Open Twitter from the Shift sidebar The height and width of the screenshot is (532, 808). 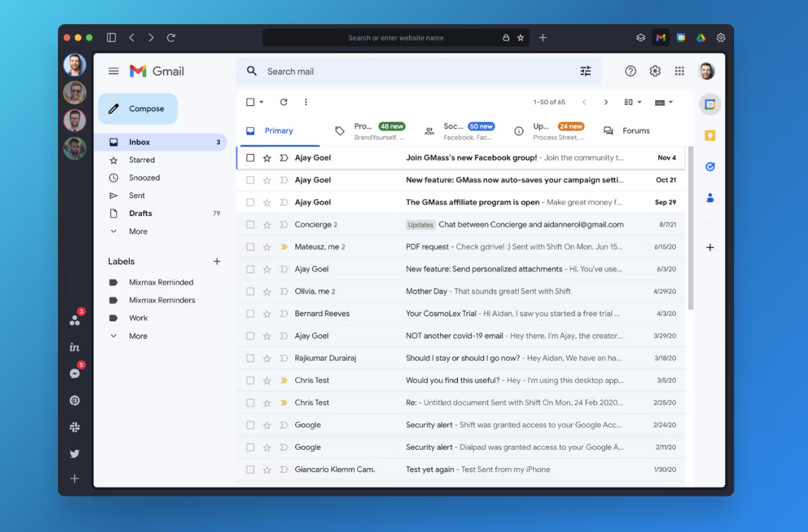tap(75, 453)
